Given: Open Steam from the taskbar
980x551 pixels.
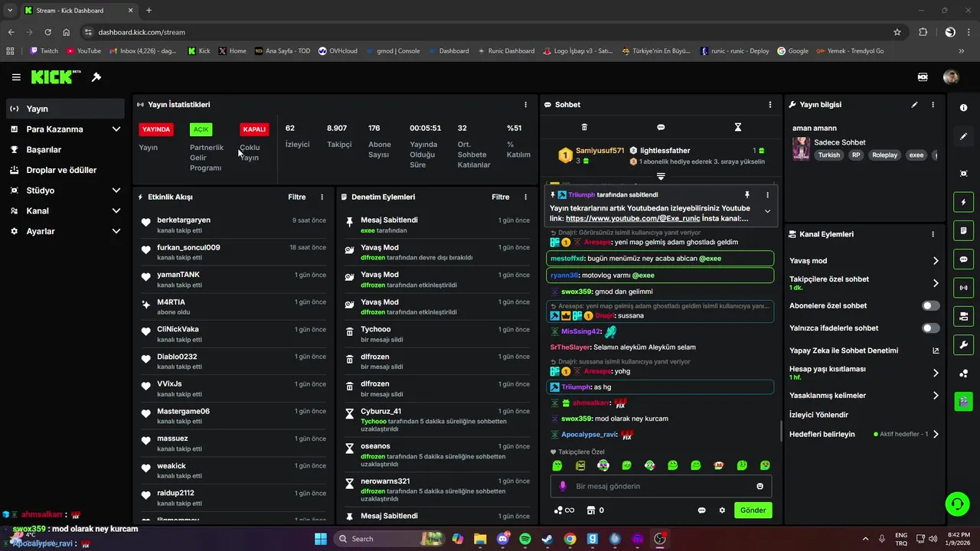Looking at the screenshot, I should [x=547, y=539].
